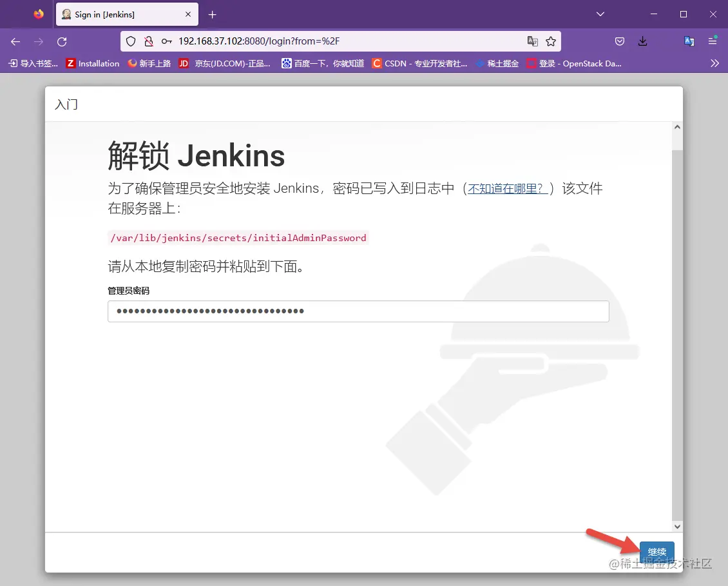Image resolution: width=728 pixels, height=586 pixels.
Task: Click the 解锁 Jenkins heading
Action: [x=196, y=155]
